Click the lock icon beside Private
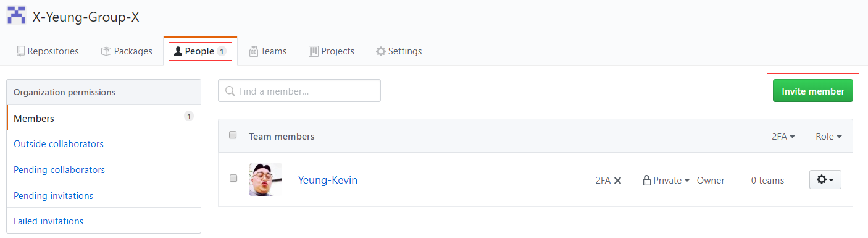 [646, 181]
